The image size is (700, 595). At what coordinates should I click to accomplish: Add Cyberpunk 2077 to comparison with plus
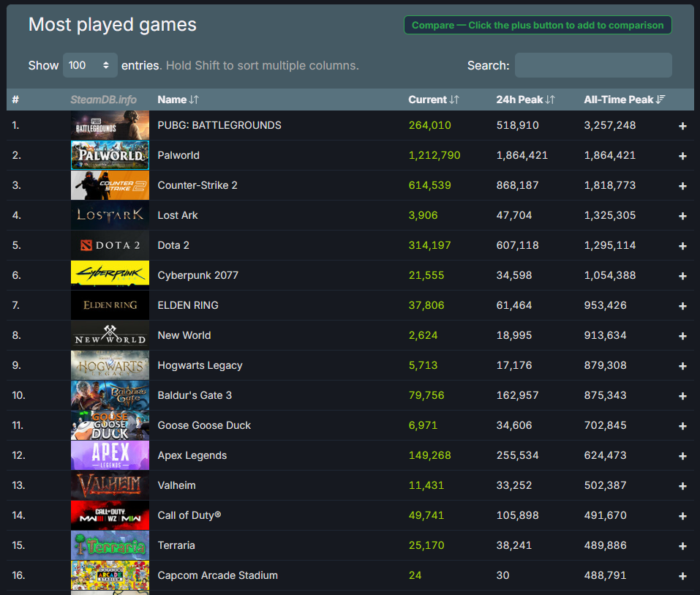682,276
